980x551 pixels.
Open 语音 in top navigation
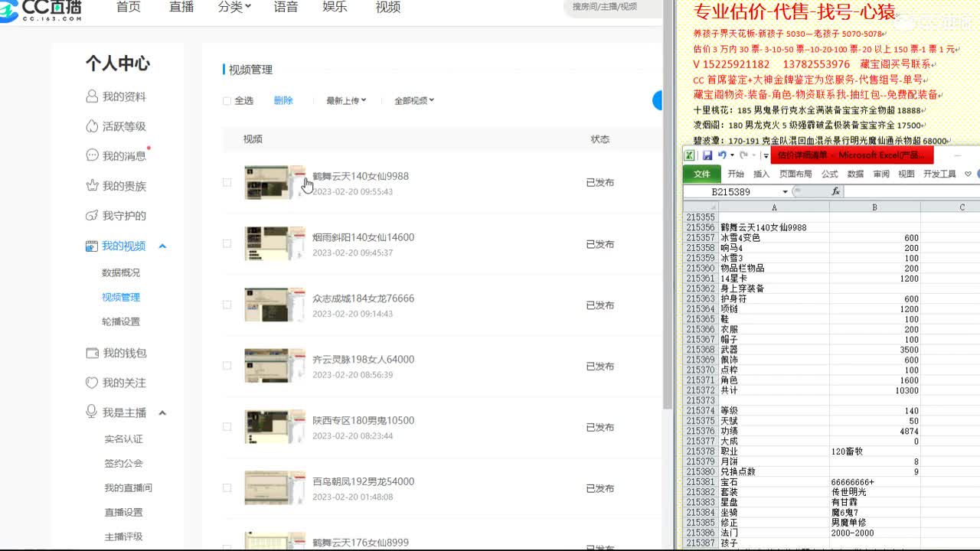[286, 7]
